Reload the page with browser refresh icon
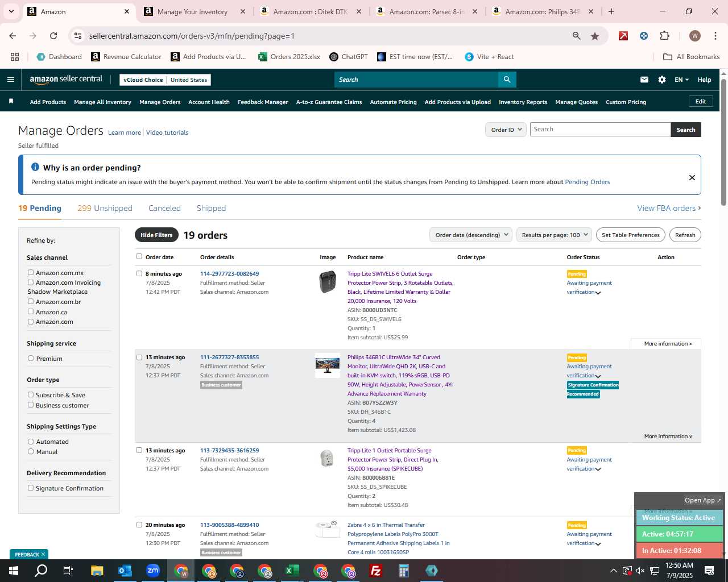Screen dimensions: 728x582 (x=53, y=36)
